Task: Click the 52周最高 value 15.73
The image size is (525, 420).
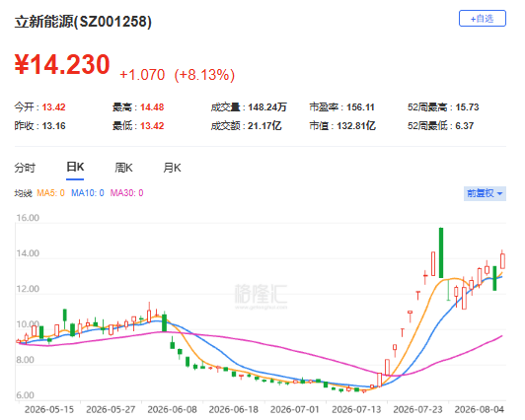Action: 467,107
